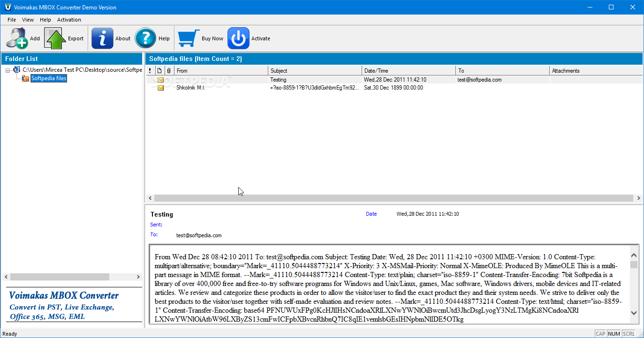Click the Add mailbox icon

[x=17, y=38]
